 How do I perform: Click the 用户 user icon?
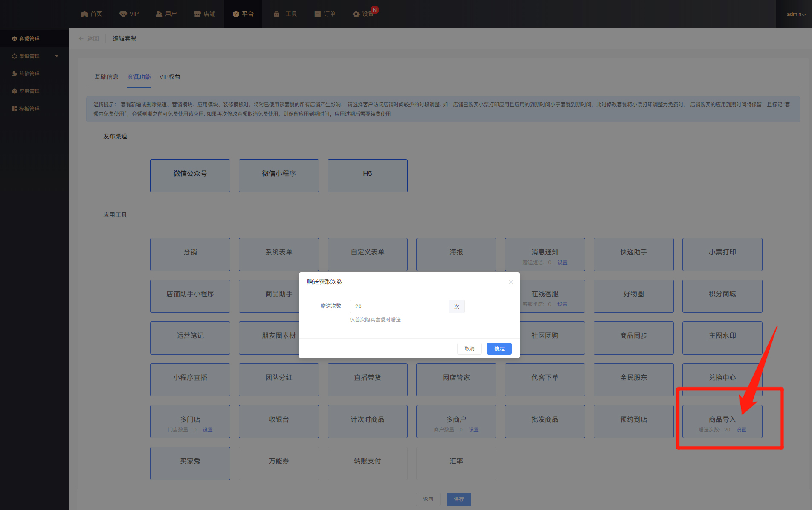(159, 14)
